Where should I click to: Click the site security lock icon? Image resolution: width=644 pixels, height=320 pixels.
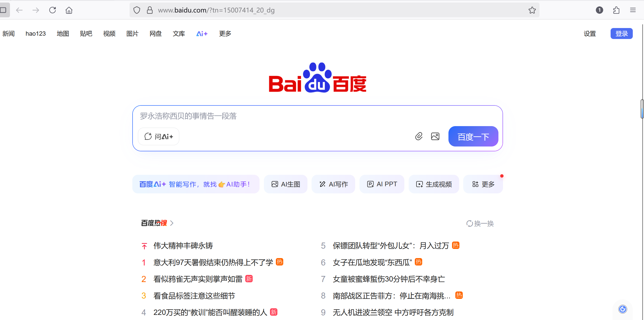click(x=150, y=10)
